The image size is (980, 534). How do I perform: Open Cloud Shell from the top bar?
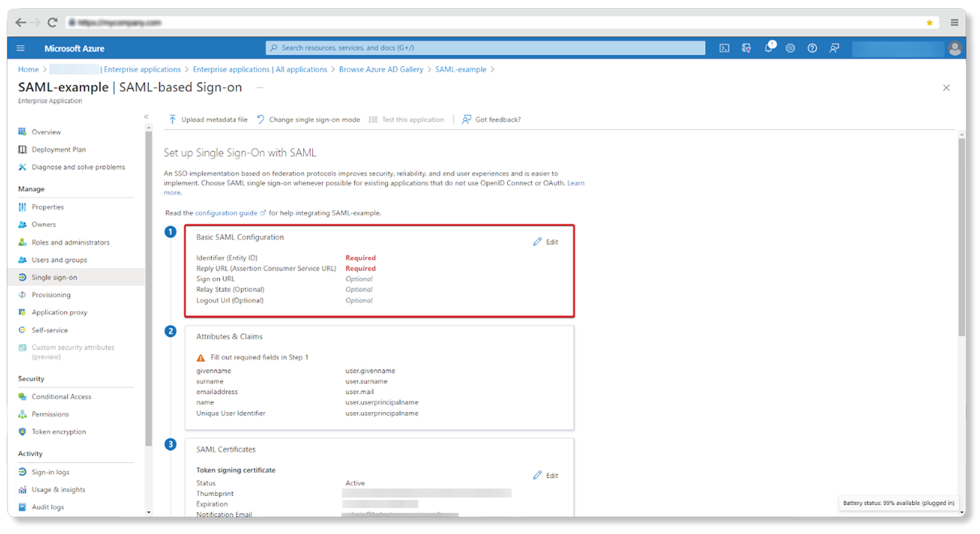(724, 48)
